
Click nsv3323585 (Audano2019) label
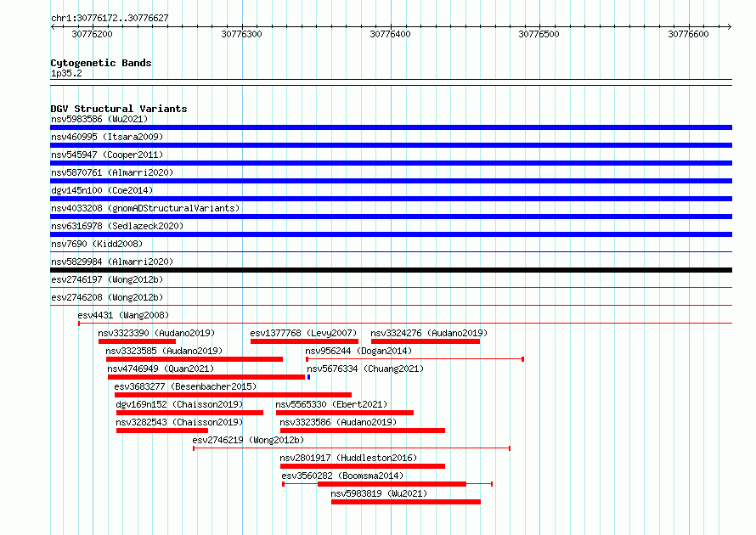pyautogui.click(x=165, y=351)
